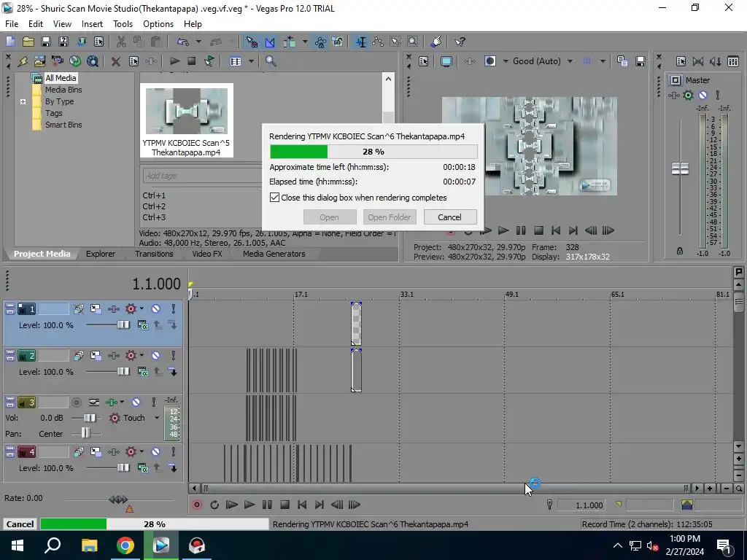Click the Save project floppy icon
The width and height of the screenshot is (747, 560).
click(45, 42)
